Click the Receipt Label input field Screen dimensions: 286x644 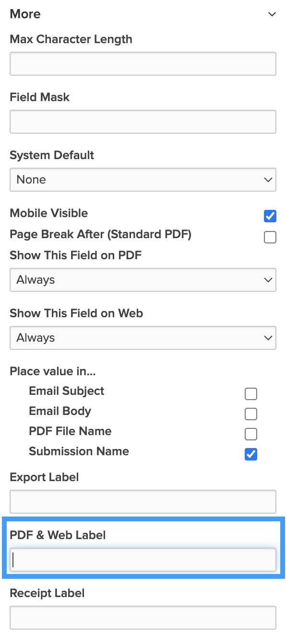point(143,617)
